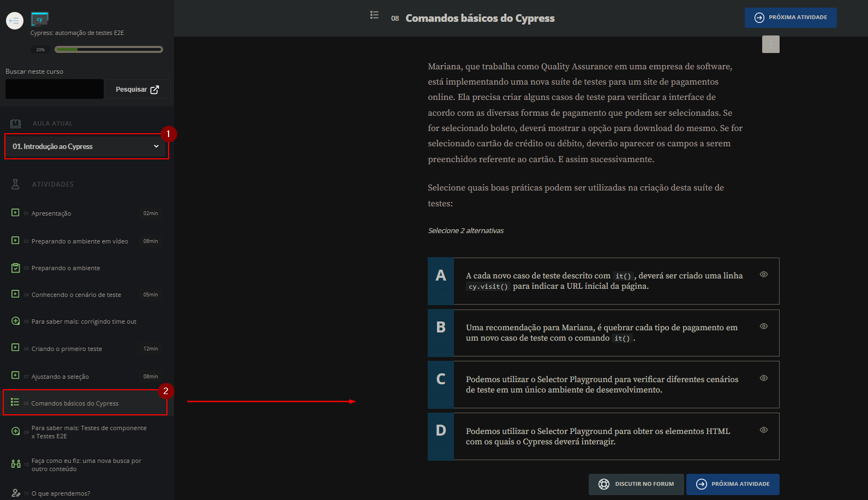
Task: Click the chevron of the lesson selector
Action: 156,146
